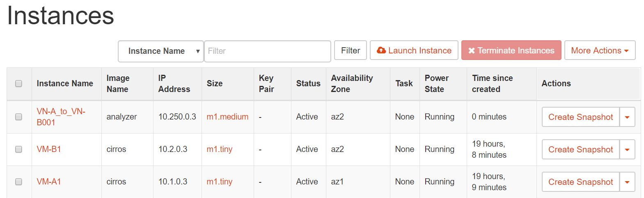Expand the actions caret for VN-A_to_VN-B001 row
Viewport: 644px width, 198px height.
pos(627,117)
